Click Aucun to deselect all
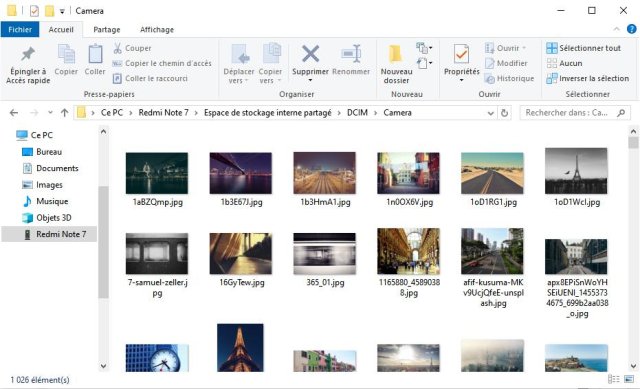640x389 pixels. [x=564, y=63]
